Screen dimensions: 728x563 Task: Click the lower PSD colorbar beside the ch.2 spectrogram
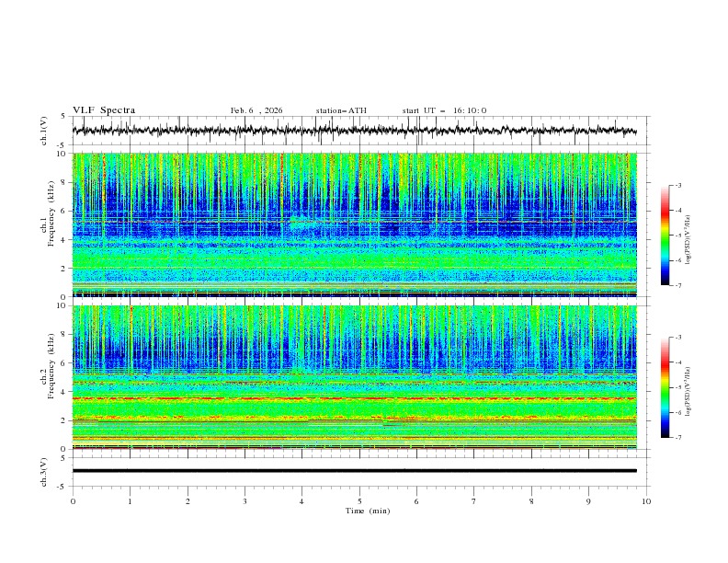point(665,387)
